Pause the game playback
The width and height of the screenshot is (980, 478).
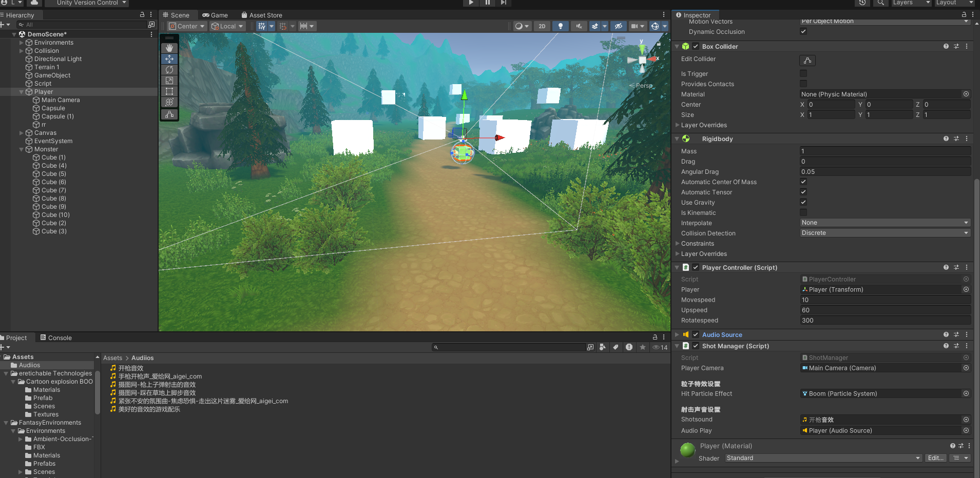click(x=487, y=3)
